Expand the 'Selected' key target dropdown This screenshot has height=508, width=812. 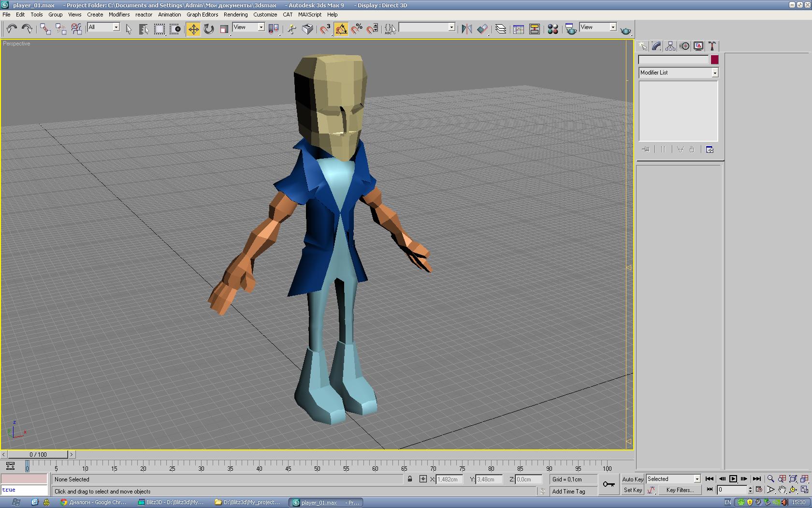(x=697, y=479)
